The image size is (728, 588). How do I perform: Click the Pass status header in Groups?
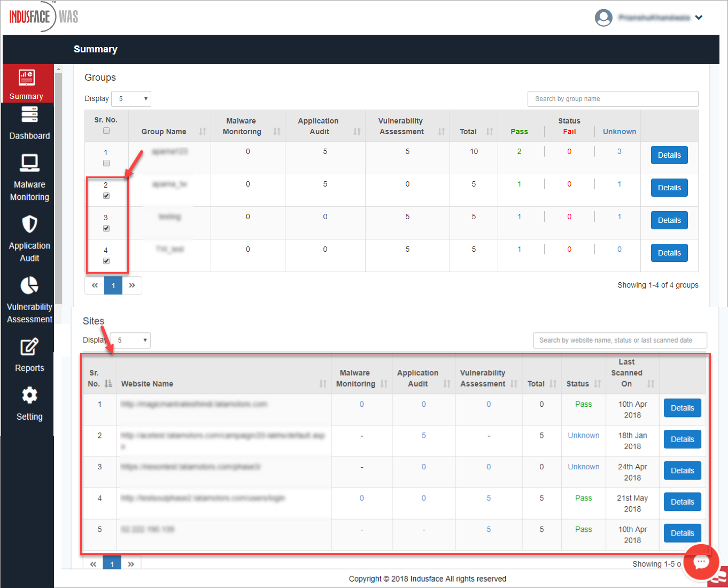tap(519, 131)
